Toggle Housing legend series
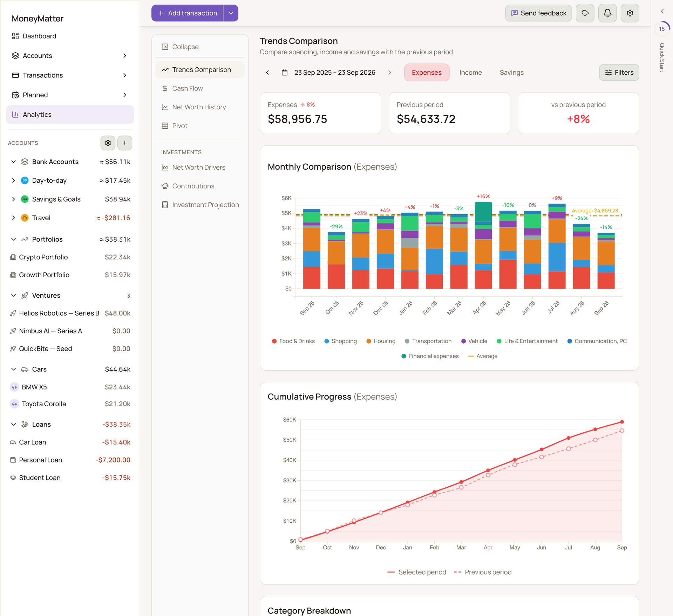The width and height of the screenshot is (673, 616). click(x=381, y=341)
